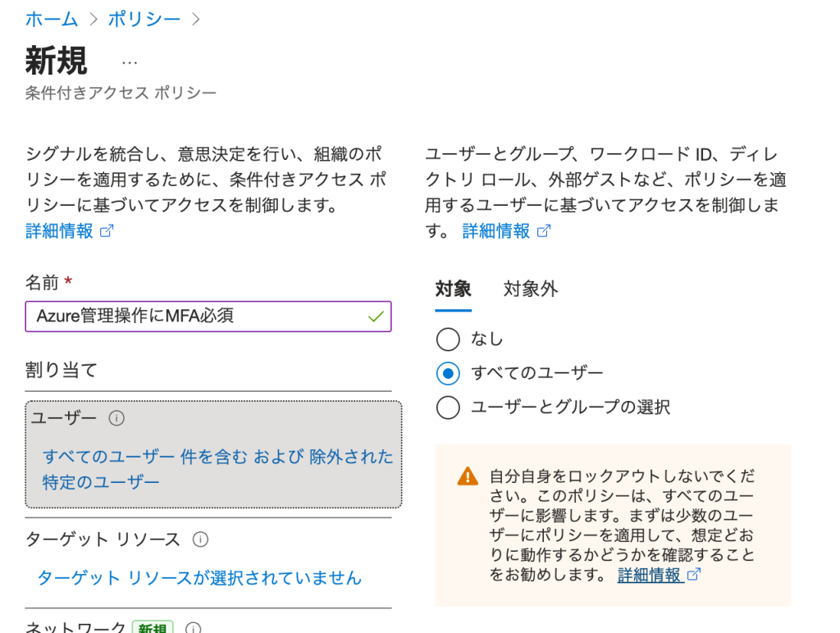Open 詳細情報 link inside the lockout warning
Viewport: 840px width, 633px height.
tap(650, 575)
